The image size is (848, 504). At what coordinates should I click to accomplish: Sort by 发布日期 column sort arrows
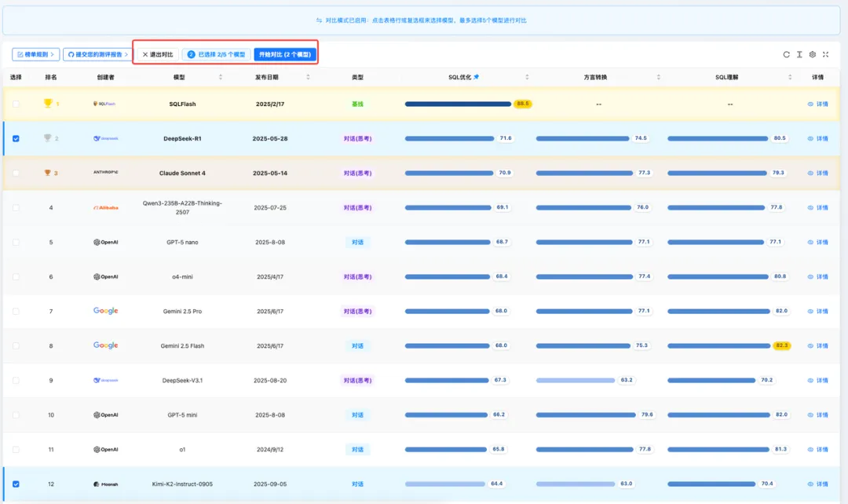click(x=308, y=77)
